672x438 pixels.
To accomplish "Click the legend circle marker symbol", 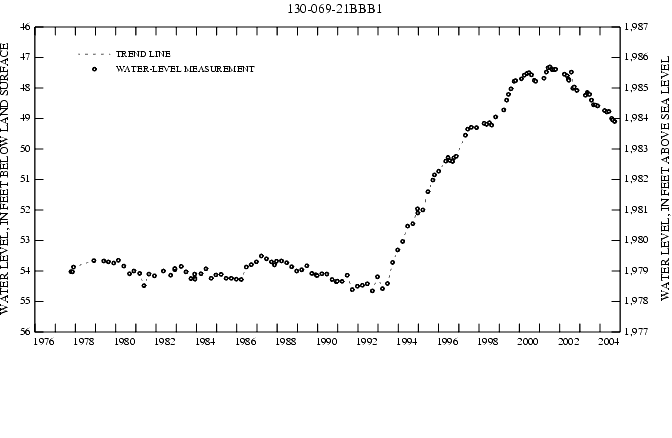I will pos(94,69).
